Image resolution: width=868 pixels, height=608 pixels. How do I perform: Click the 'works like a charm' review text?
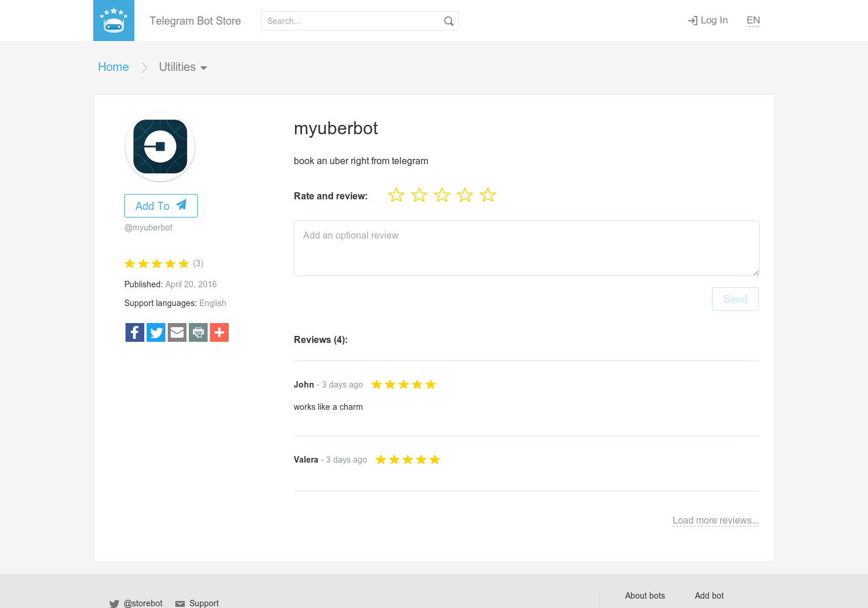click(328, 407)
